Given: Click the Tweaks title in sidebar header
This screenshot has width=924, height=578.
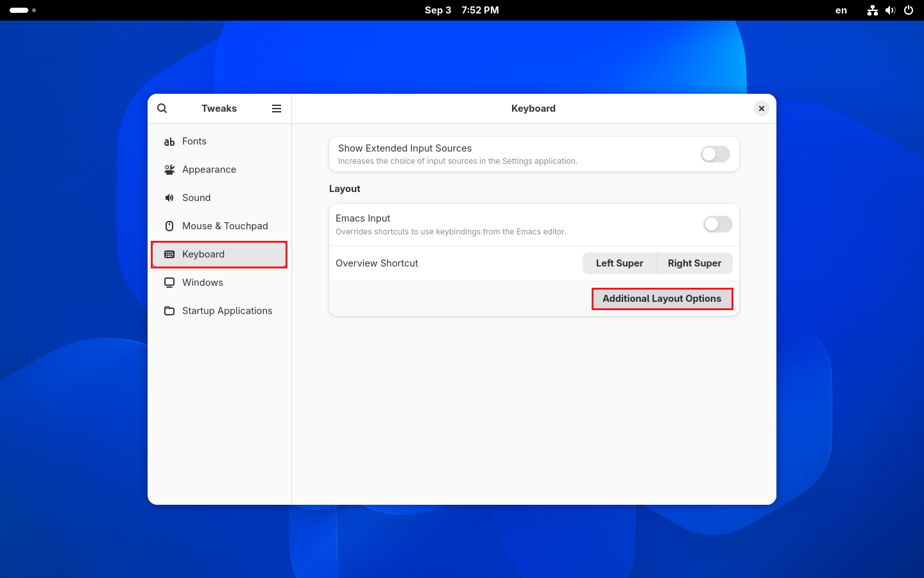Looking at the screenshot, I should (x=219, y=109).
